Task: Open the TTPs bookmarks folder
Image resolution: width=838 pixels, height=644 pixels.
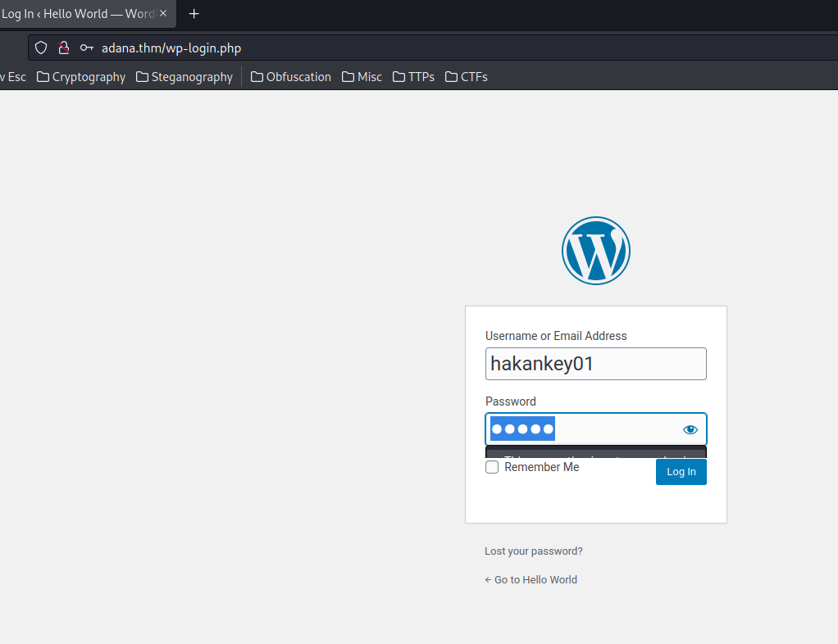Action: pyautogui.click(x=413, y=77)
